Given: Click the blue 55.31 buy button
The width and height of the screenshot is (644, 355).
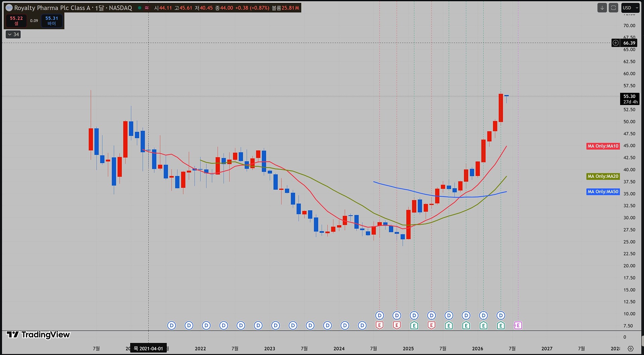Looking at the screenshot, I should pos(52,21).
